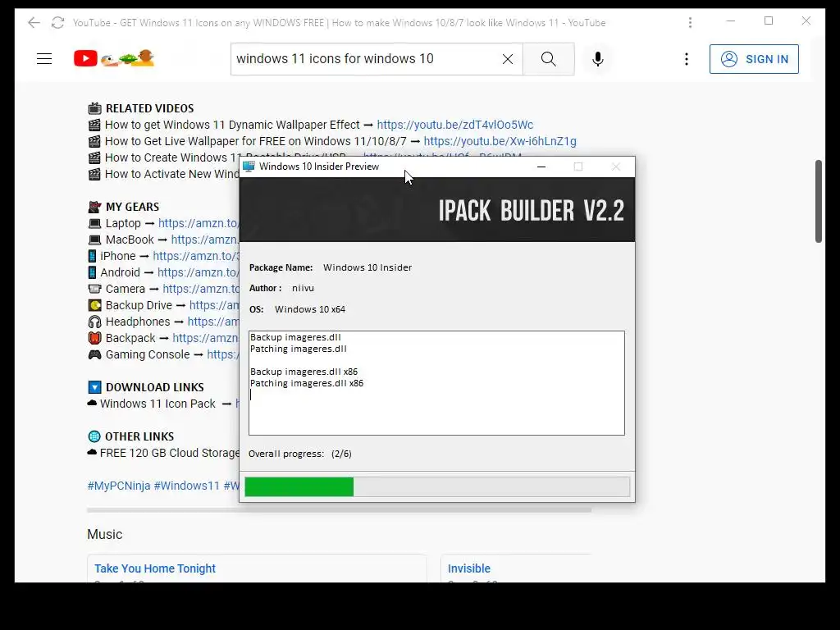Image resolution: width=840 pixels, height=630 pixels.
Task: Click the Gaming Console controller emoji
Action: (x=94, y=354)
